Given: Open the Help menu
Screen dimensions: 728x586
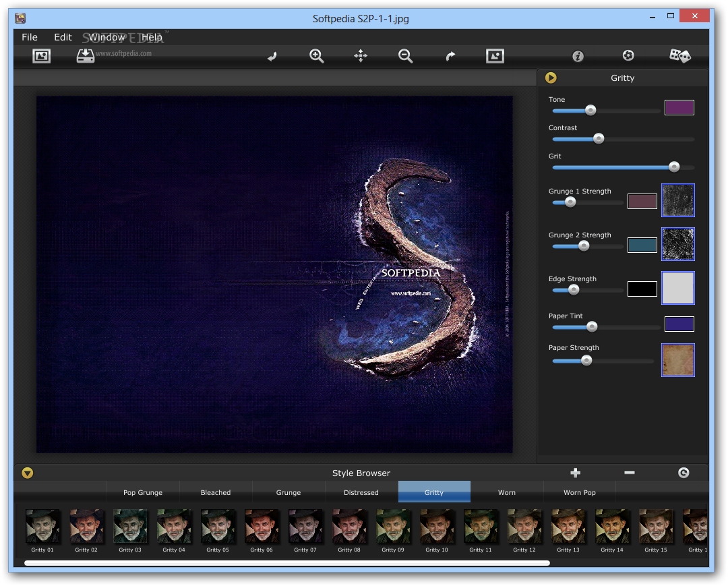Looking at the screenshot, I should click(x=152, y=37).
